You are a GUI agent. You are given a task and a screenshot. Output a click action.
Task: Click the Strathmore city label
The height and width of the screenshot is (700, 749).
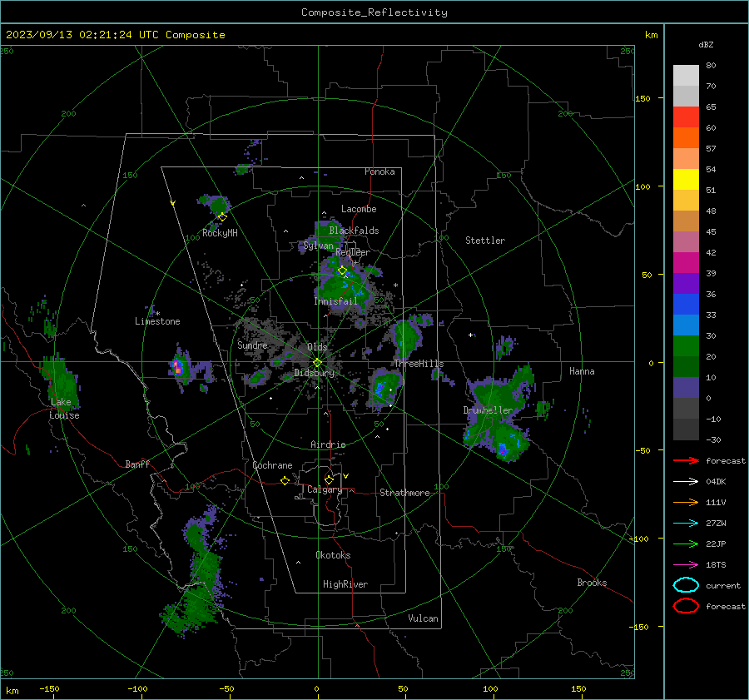pos(404,493)
